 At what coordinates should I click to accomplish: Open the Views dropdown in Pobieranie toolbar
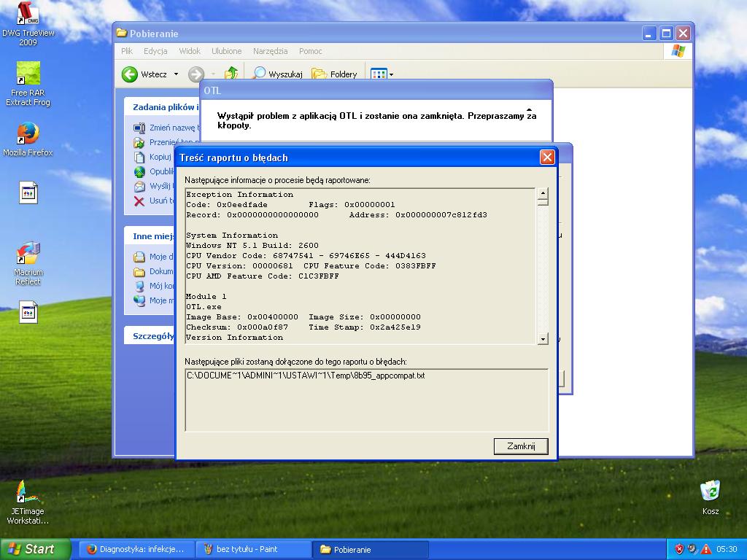coord(382,74)
